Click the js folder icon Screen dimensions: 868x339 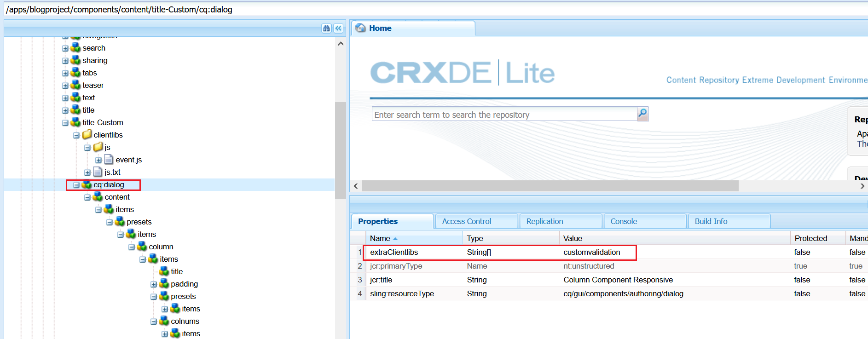98,147
